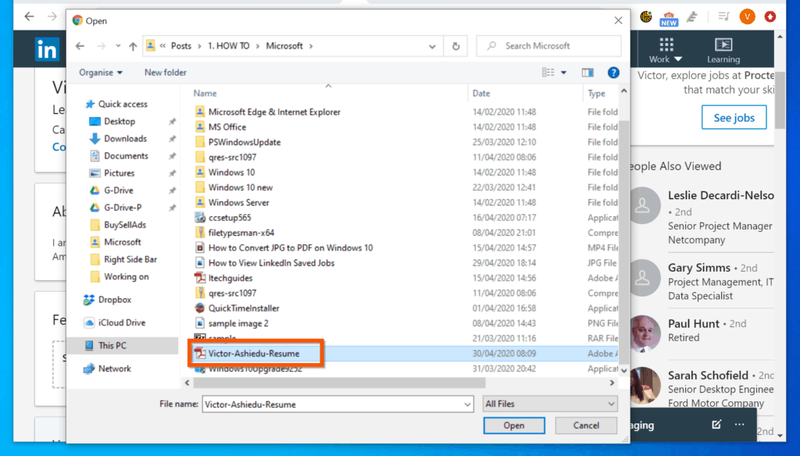
Task: Open messaging more options ellipsis
Action: click(739, 424)
